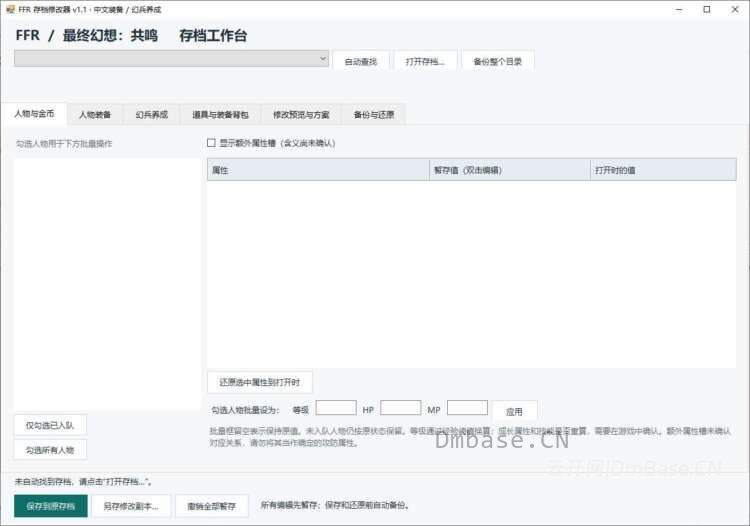750x526 pixels.
Task: Focus the HP input field
Action: coord(401,408)
